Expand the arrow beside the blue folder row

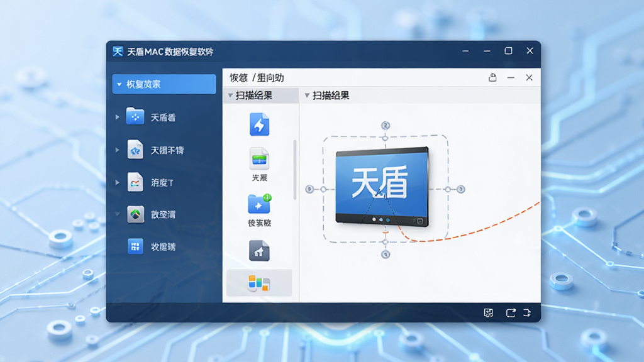tap(118, 117)
